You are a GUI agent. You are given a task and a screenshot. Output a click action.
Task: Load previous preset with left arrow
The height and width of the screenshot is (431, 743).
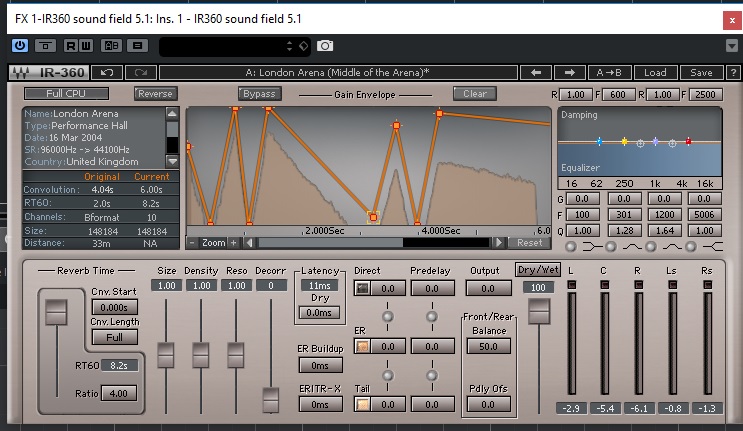[536, 72]
